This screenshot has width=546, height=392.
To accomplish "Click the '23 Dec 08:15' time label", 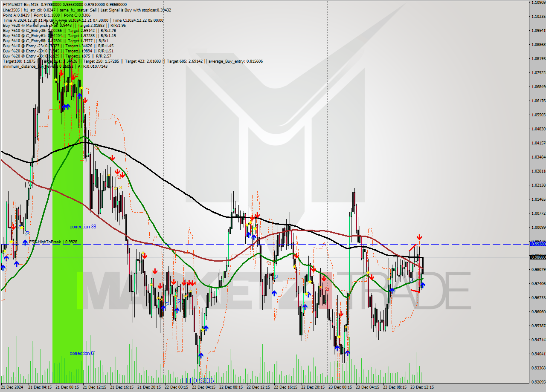I will point(395,387).
